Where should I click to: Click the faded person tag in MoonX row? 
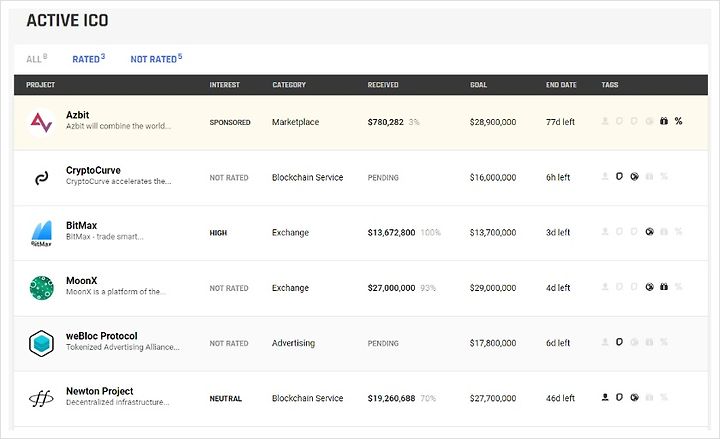(x=605, y=287)
